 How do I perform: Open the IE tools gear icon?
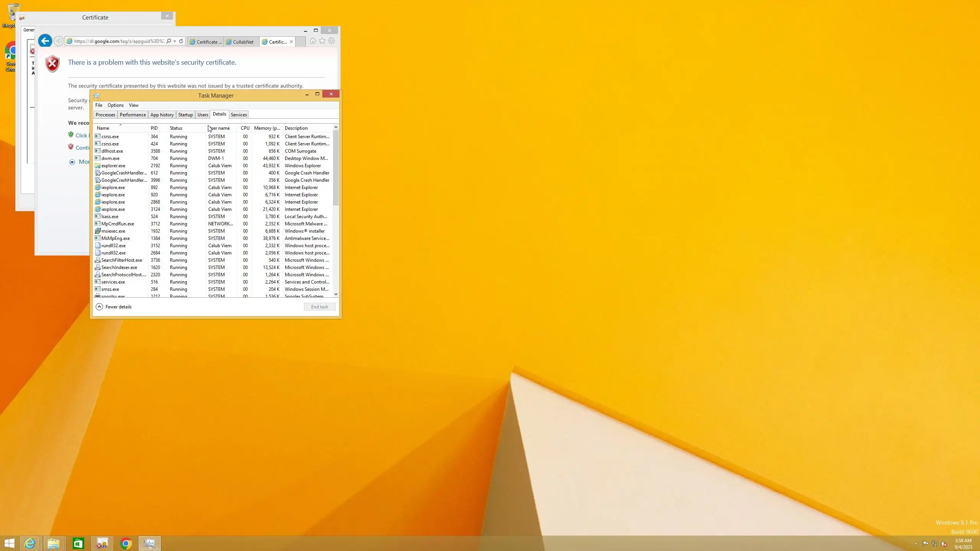click(332, 41)
